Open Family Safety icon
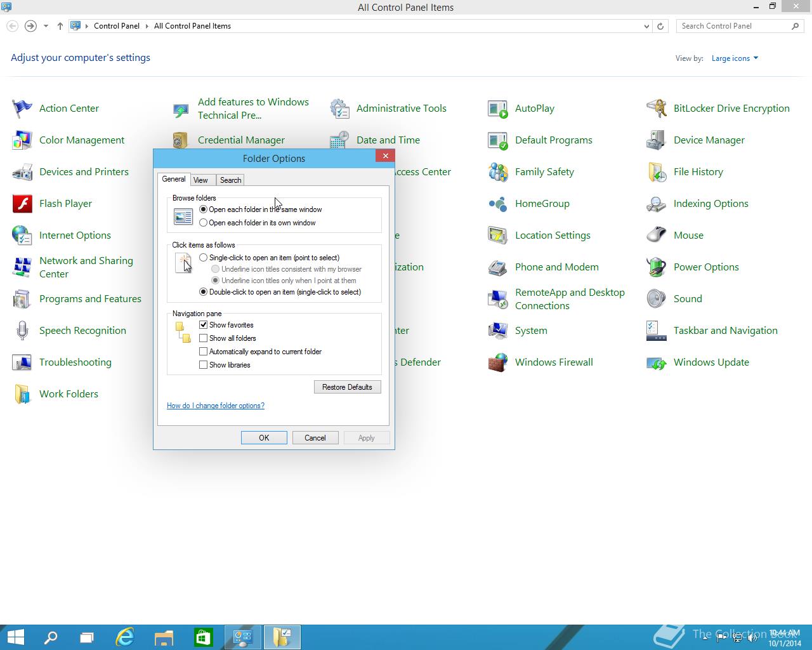 (x=498, y=172)
